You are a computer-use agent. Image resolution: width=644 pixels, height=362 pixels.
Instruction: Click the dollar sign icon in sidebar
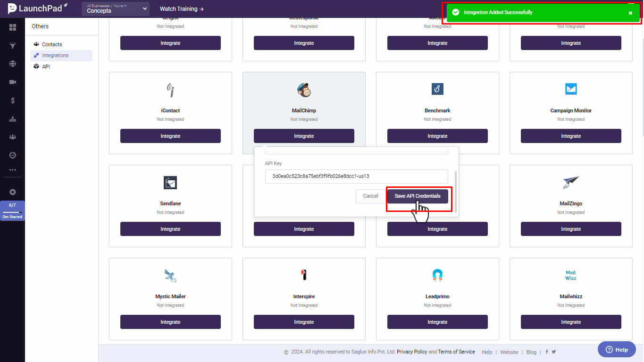click(x=13, y=101)
